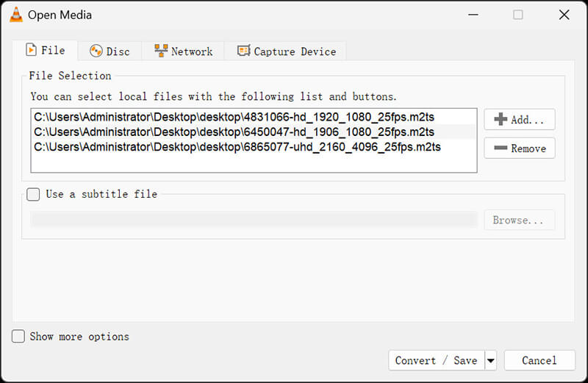Click the Add... button
The height and width of the screenshot is (383, 588).
520,120
